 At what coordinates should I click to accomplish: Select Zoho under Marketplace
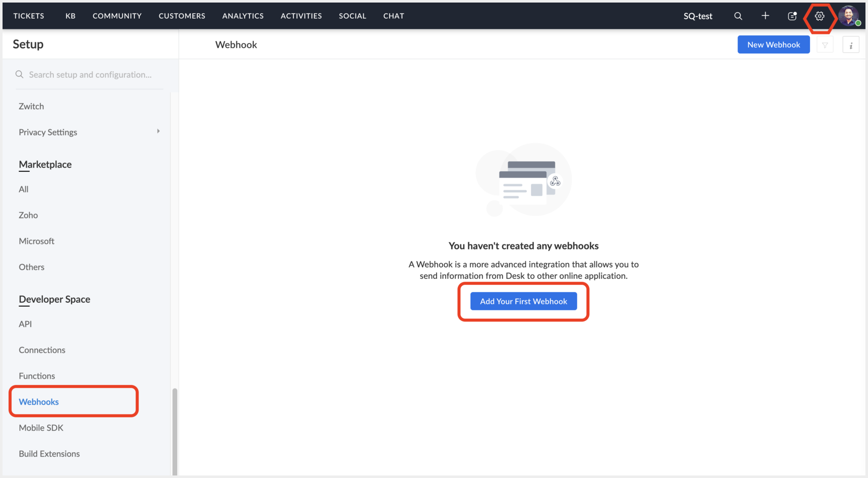point(28,215)
